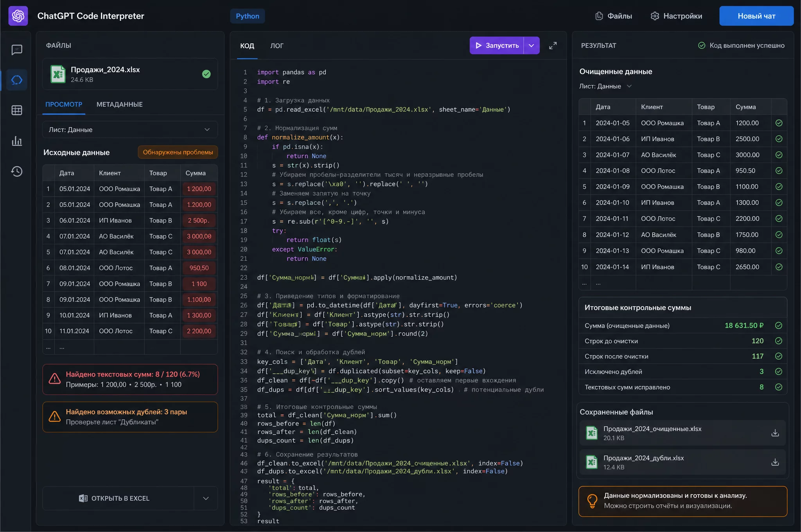The width and height of the screenshot is (801, 532).
Task: Click the Продажи_2024.xlsx file card
Action: 130,74
